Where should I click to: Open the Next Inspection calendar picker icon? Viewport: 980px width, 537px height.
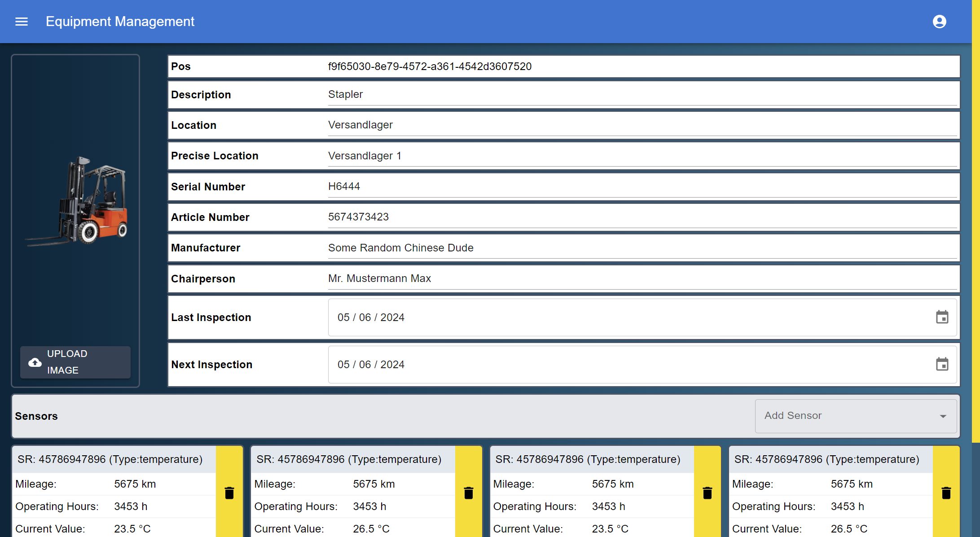(942, 364)
